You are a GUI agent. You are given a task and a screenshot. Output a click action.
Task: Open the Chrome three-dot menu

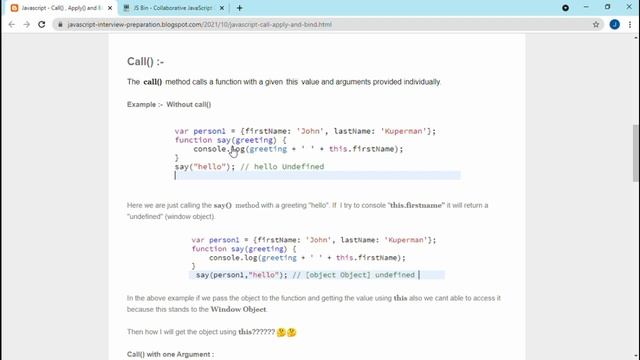point(630,24)
